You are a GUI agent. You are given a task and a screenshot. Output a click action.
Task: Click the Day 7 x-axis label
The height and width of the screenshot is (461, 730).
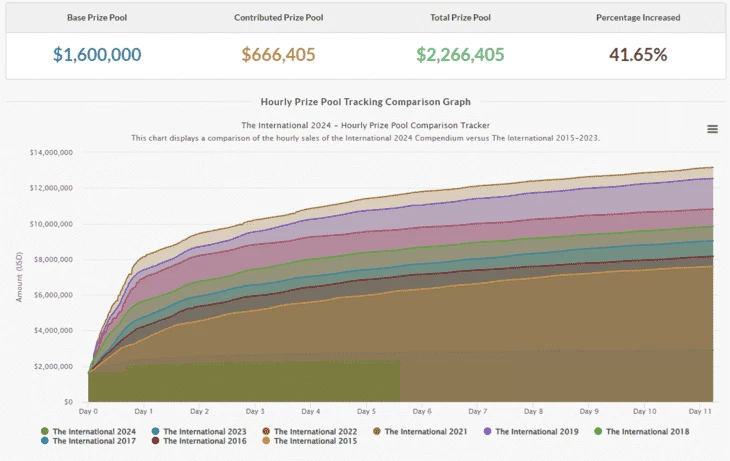(x=478, y=411)
